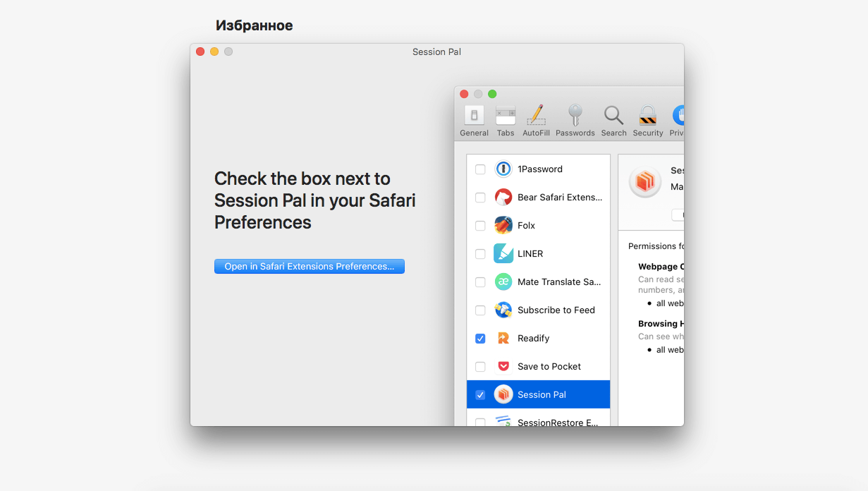This screenshot has height=491, width=868.
Task: Enable the 1Password extension checkbox
Action: [480, 169]
